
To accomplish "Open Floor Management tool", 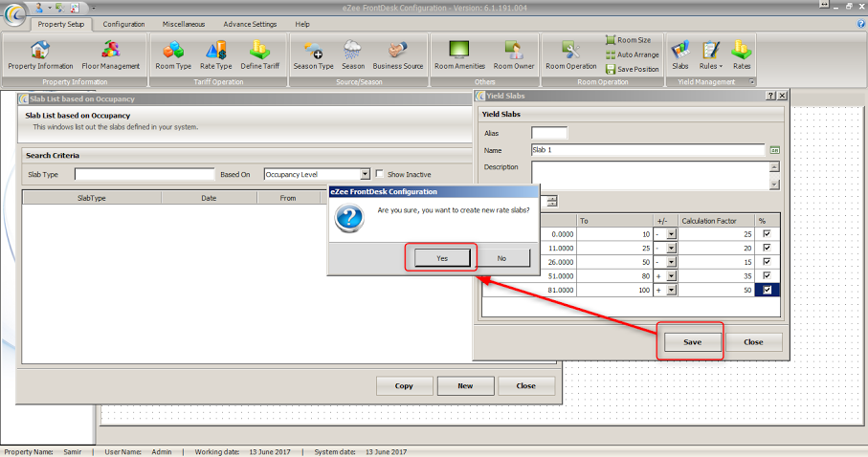I will point(111,55).
